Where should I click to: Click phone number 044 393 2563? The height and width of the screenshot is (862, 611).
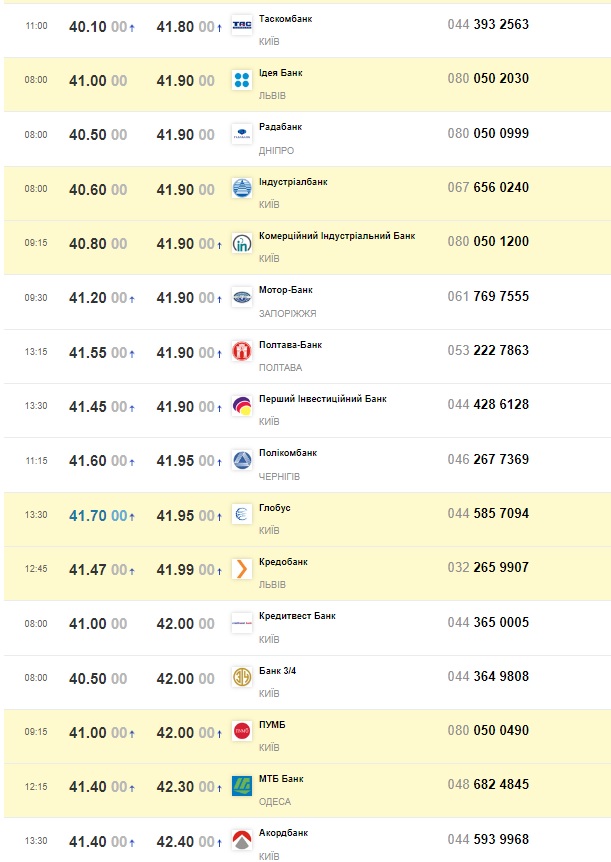[x=488, y=24]
